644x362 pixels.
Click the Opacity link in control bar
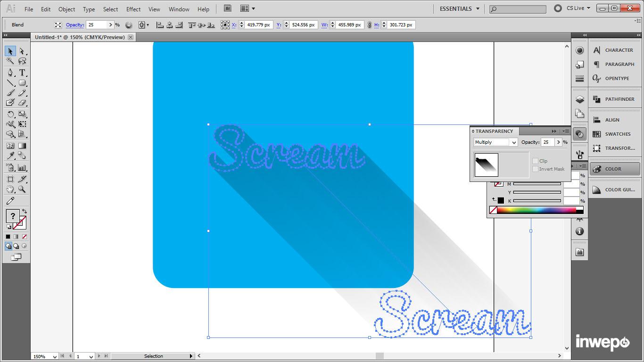tap(74, 25)
